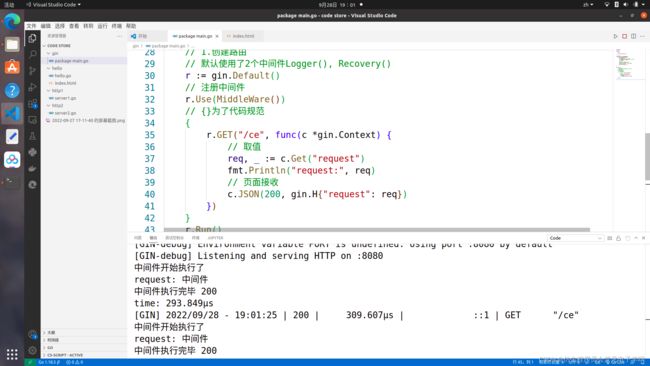Select the package main.go editor tab
Viewport: 650px width, 366px height.
tap(195, 36)
